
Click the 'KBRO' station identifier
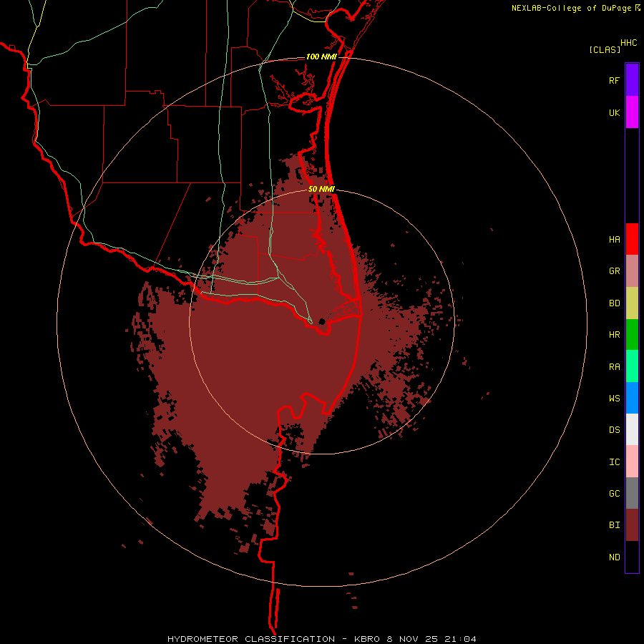(367, 639)
